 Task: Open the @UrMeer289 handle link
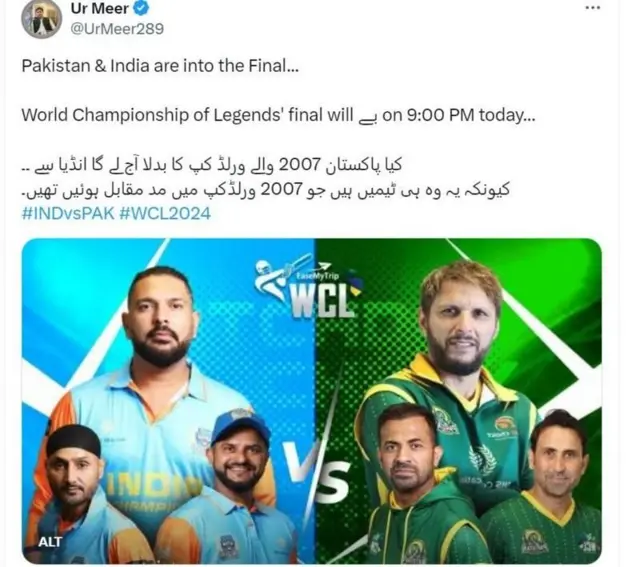pyautogui.click(x=117, y=29)
